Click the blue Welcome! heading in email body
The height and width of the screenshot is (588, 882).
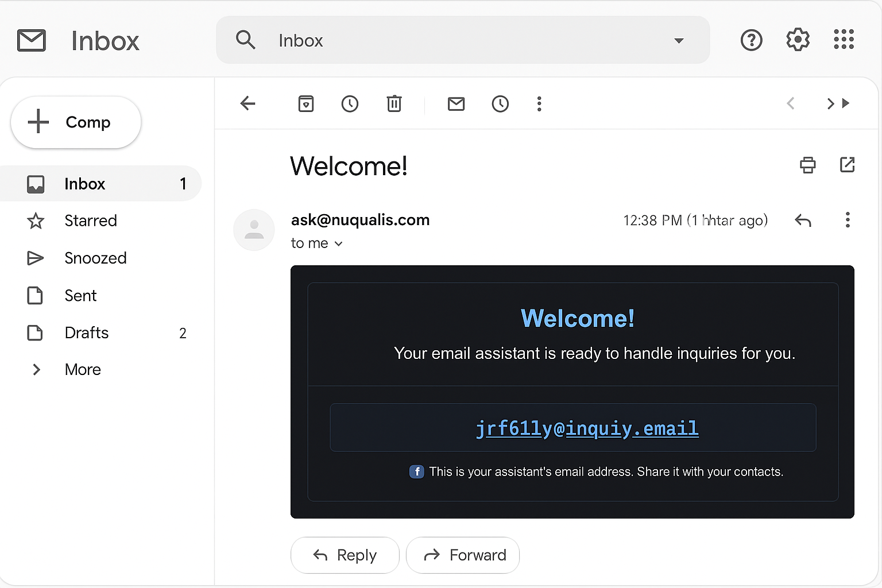(x=578, y=318)
